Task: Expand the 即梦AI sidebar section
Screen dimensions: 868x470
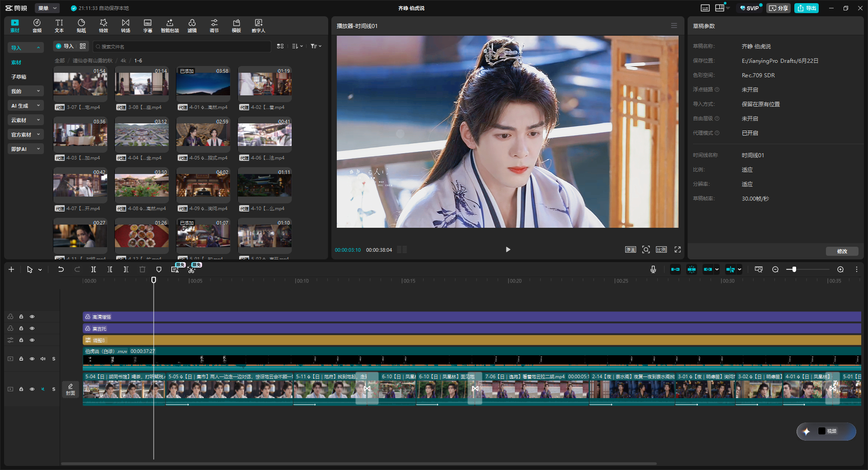Action: pyautogui.click(x=26, y=149)
